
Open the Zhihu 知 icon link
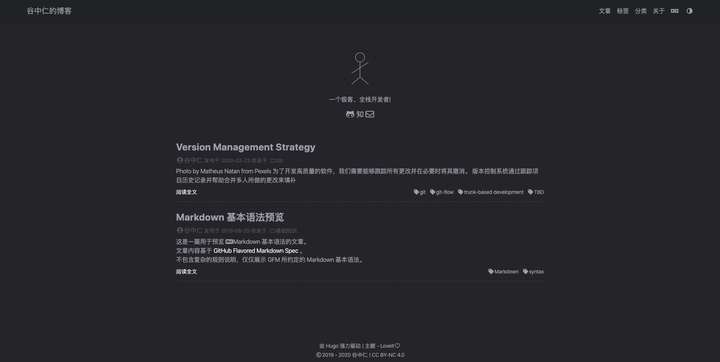(360, 114)
